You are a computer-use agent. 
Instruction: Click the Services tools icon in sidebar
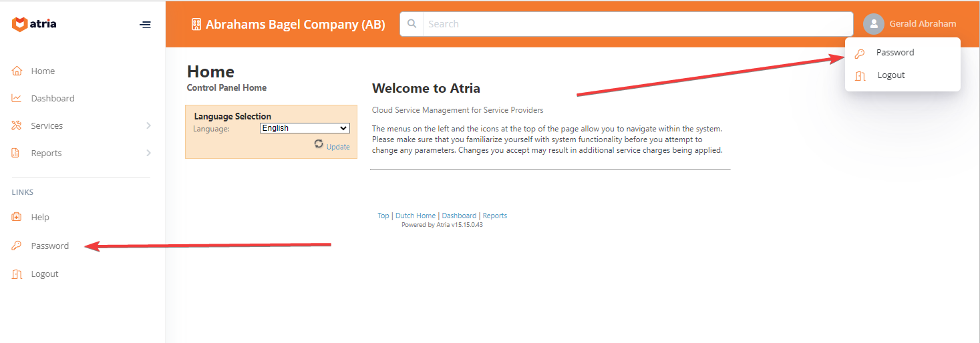click(x=17, y=125)
